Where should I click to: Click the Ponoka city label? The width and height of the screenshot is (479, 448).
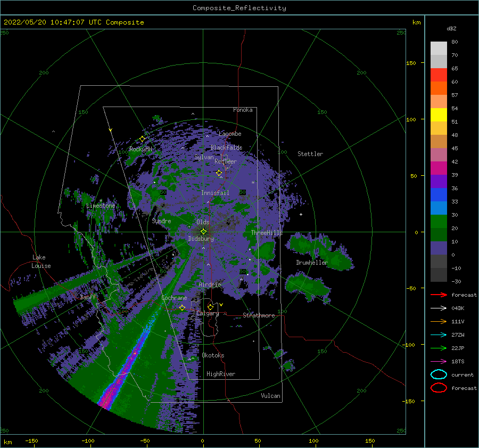243,110
